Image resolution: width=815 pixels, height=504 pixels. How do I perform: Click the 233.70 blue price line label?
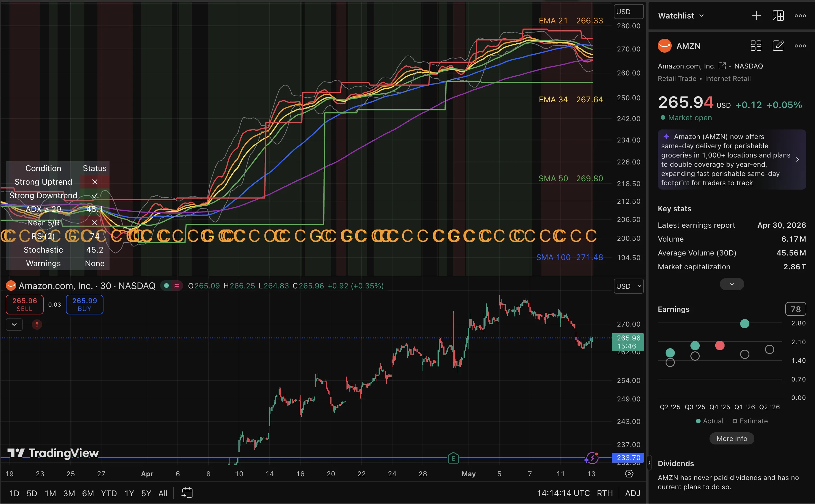click(x=628, y=458)
